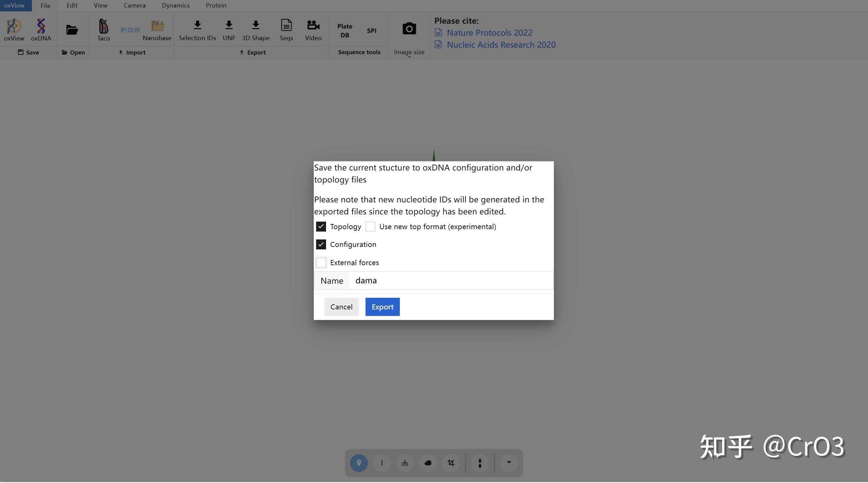
Task: Enable the External forces checkbox
Action: (321, 263)
